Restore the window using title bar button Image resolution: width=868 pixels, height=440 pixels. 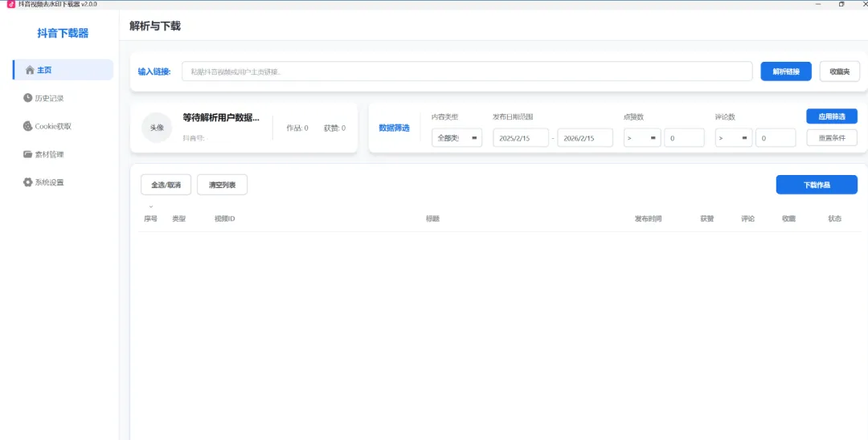(841, 4)
